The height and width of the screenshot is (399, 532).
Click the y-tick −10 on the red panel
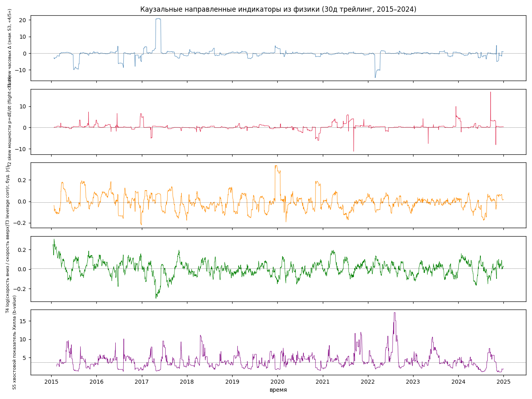(21, 149)
